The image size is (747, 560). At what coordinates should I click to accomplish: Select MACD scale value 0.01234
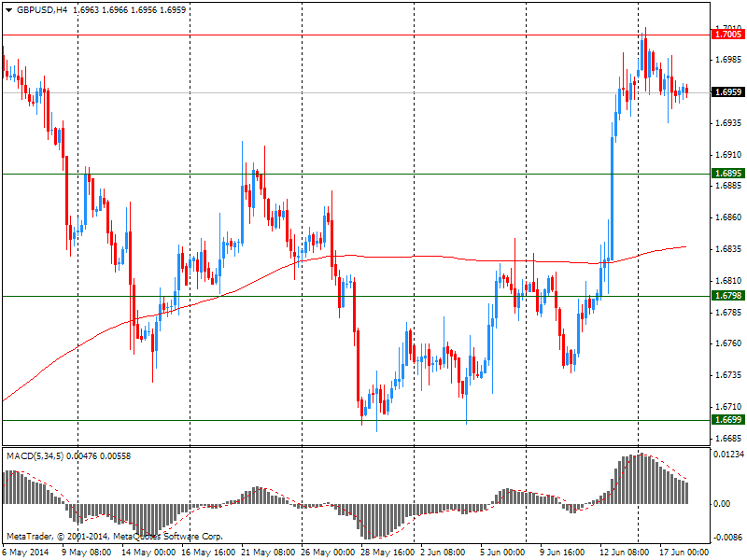tap(729, 455)
